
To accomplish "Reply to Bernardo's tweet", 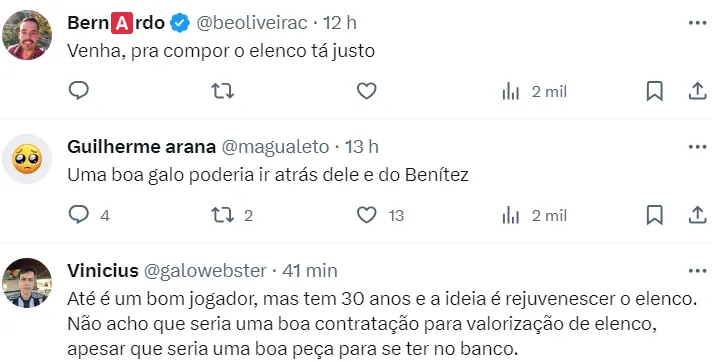I will pos(79,91).
